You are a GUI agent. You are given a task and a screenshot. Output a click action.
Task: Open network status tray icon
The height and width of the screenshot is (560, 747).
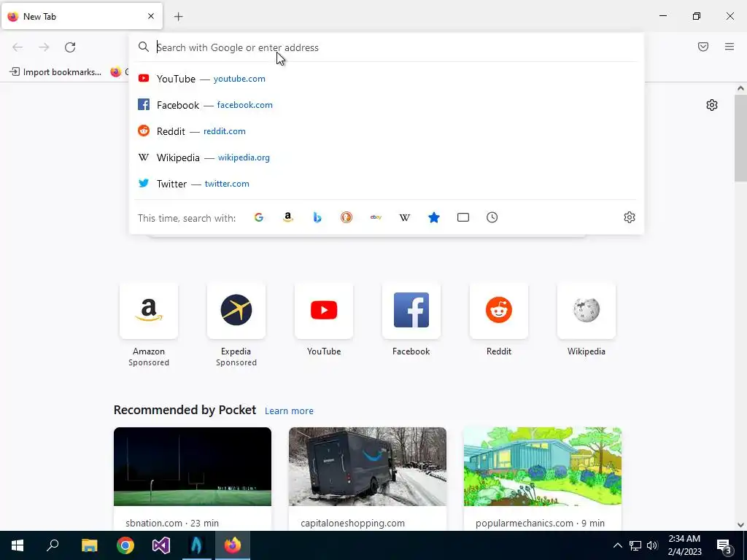click(635, 545)
